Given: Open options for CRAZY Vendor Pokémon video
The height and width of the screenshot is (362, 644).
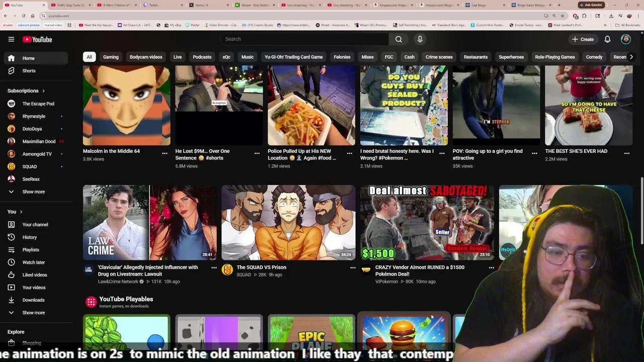Looking at the screenshot, I should tap(492, 268).
